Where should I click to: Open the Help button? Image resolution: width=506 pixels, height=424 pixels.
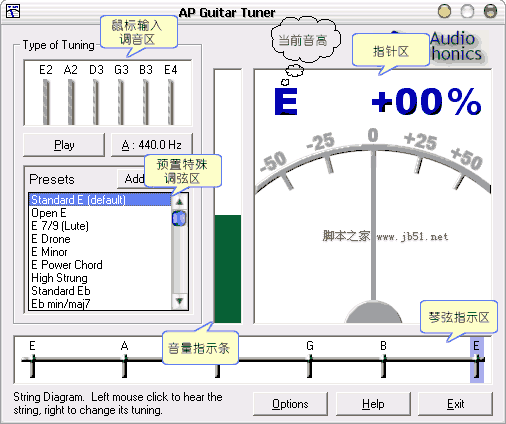click(x=373, y=404)
